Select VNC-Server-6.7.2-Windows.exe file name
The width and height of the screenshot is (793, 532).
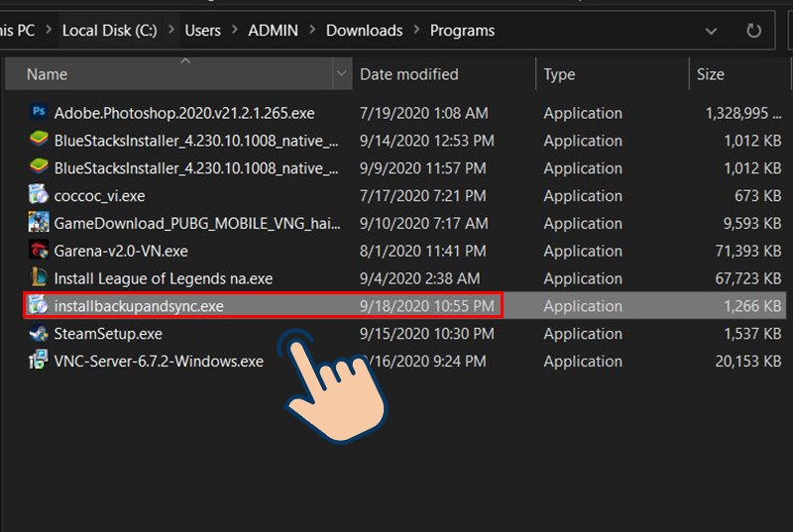coord(159,362)
